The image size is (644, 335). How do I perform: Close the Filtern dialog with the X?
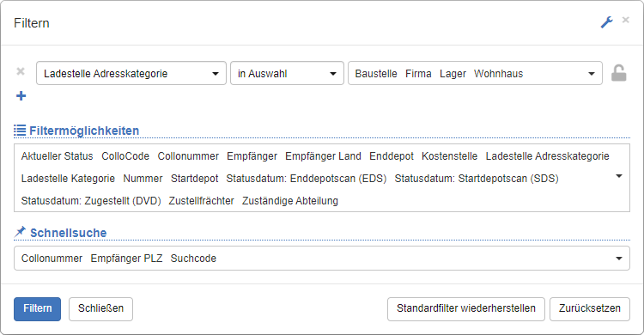pyautogui.click(x=625, y=20)
